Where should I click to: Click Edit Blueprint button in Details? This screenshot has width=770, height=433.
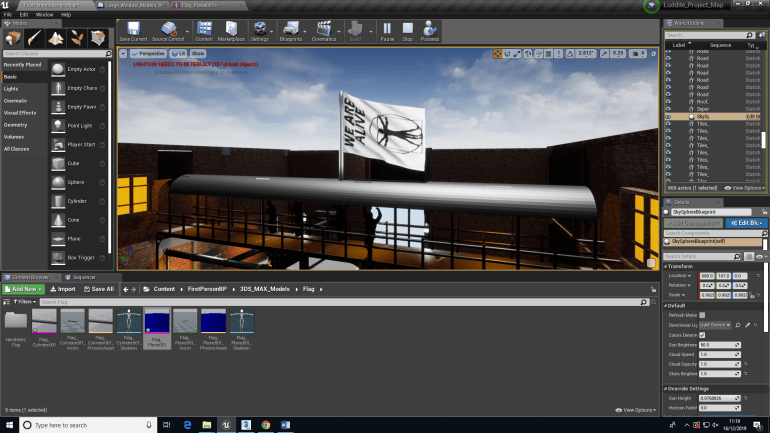click(x=746, y=223)
